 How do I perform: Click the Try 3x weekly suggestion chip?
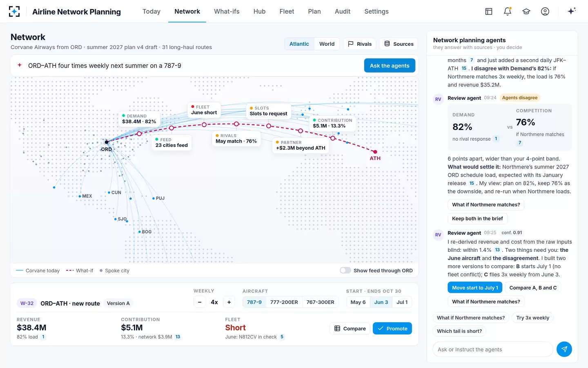coord(532,318)
